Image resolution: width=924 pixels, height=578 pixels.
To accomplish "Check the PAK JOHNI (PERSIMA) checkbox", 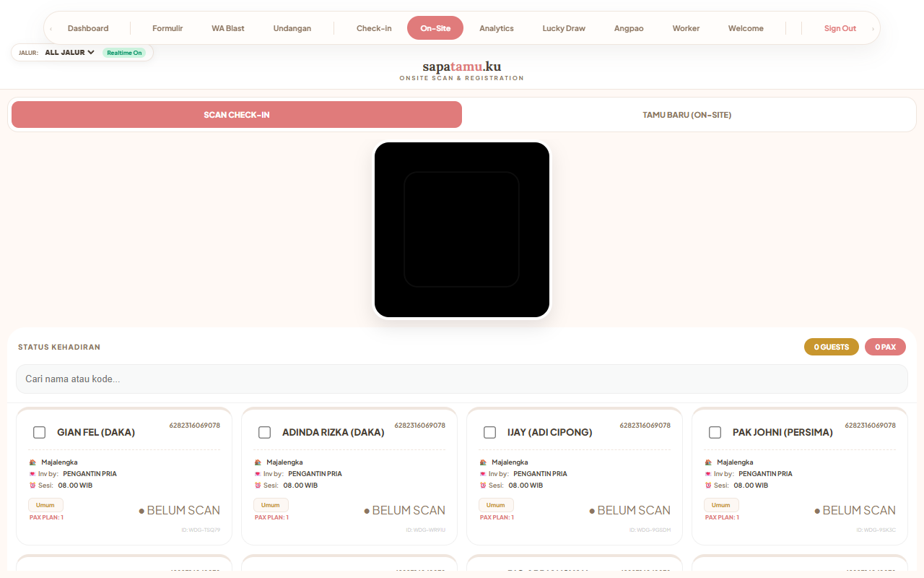I will [x=715, y=432].
